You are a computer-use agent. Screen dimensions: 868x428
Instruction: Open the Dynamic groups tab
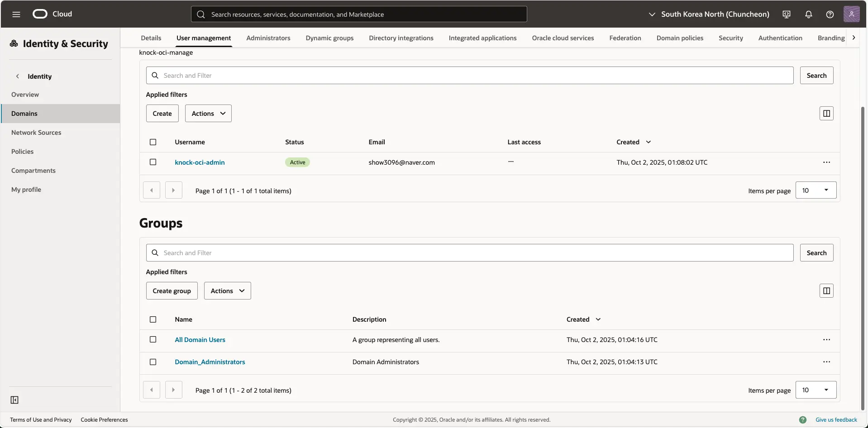click(329, 38)
